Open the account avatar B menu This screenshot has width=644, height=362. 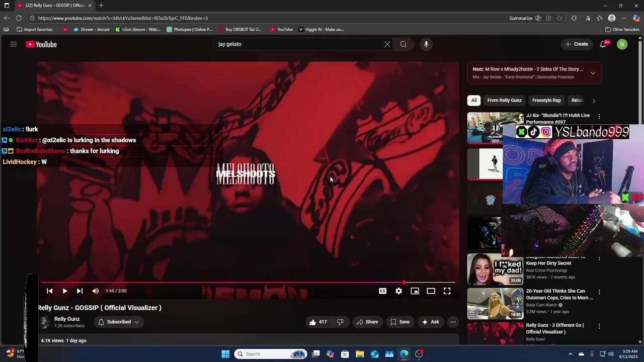tap(622, 44)
